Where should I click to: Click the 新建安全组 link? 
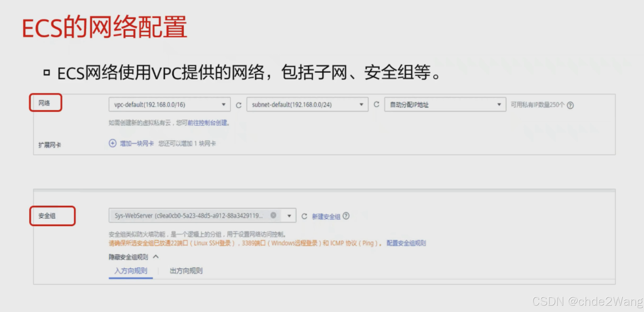pyautogui.click(x=326, y=216)
